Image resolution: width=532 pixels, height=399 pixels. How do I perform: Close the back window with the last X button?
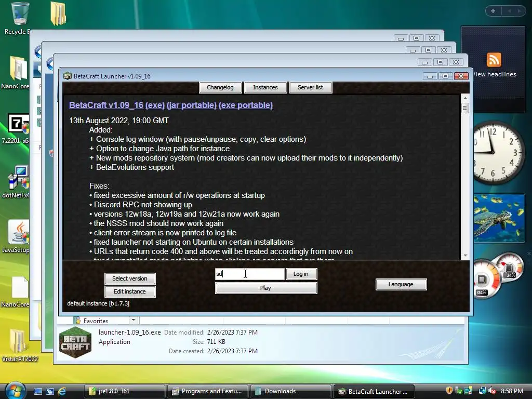coord(432,38)
